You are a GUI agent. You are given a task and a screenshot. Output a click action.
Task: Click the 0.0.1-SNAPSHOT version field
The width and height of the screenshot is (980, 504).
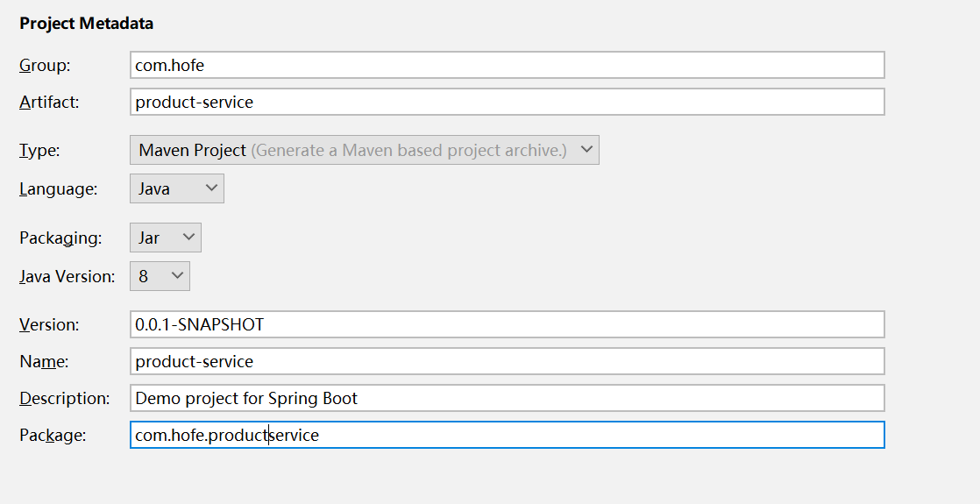tap(507, 324)
